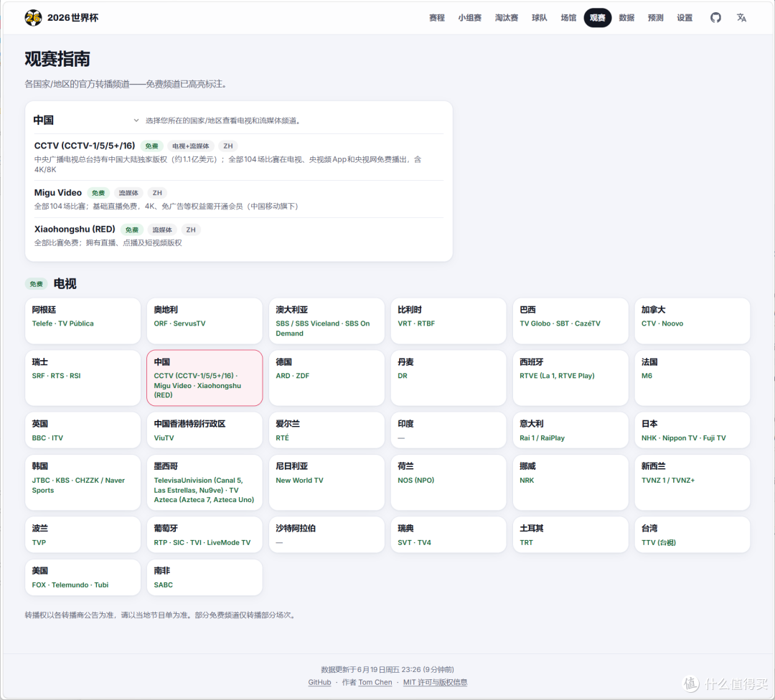Open the 场馆 nav tab
Image resolution: width=775 pixels, height=700 pixels.
[x=568, y=18]
